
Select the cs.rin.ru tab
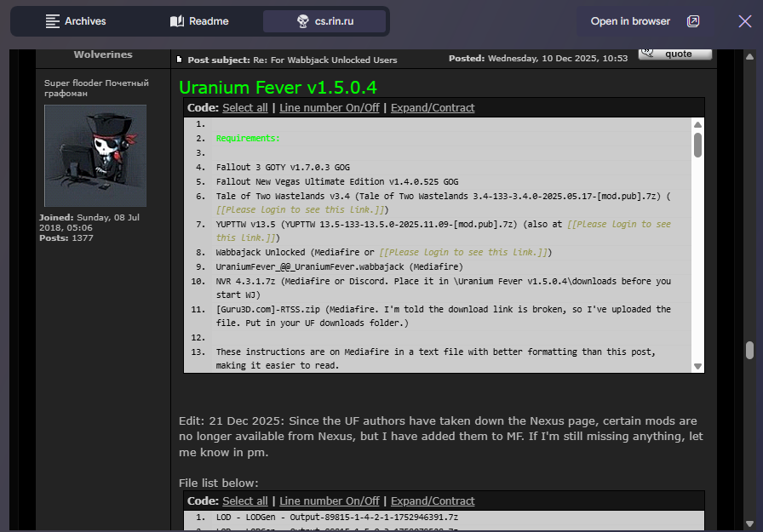pos(324,21)
